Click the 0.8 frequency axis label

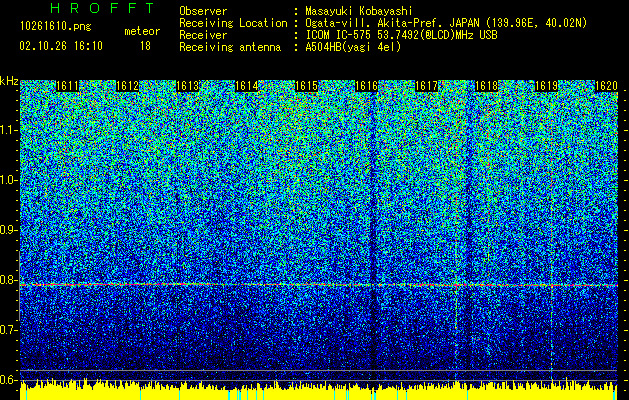point(9,280)
